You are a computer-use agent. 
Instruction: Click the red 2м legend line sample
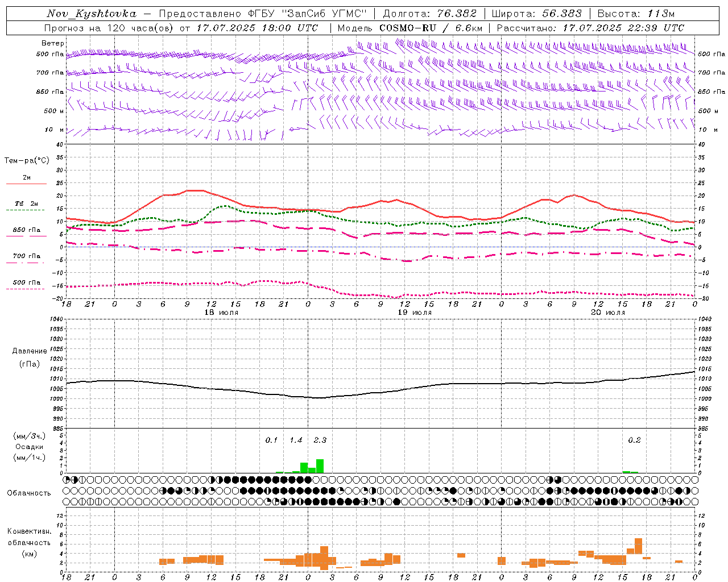coord(26,184)
